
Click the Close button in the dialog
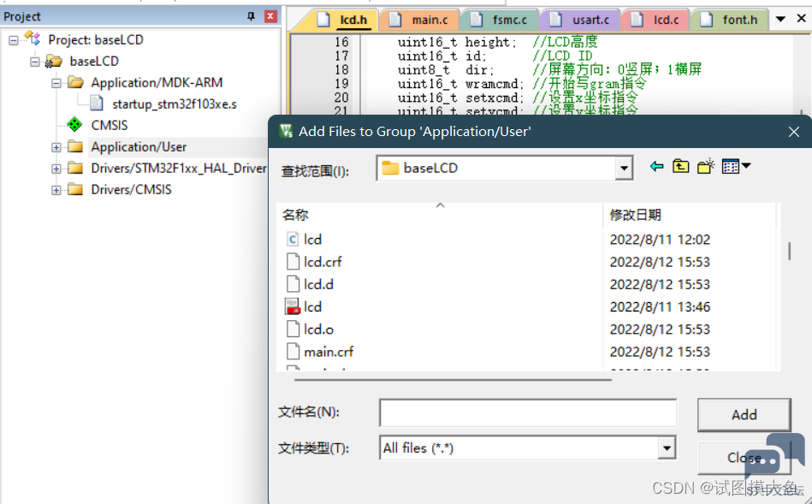(x=744, y=458)
